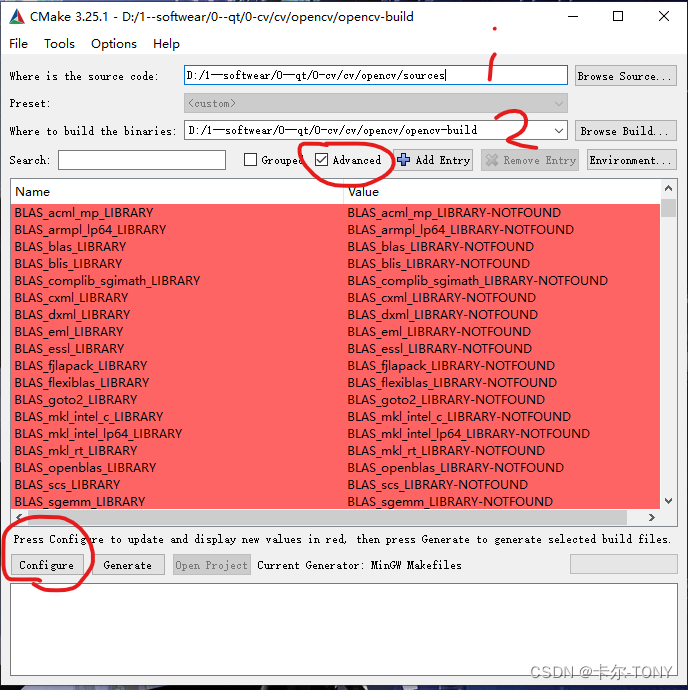Image resolution: width=688 pixels, height=690 pixels.
Task: Click the CMake logo in the title bar
Action: [x=17, y=17]
